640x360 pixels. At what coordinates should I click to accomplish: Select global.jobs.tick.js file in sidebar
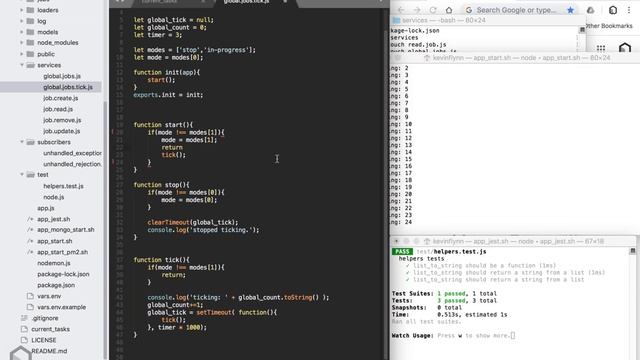click(x=68, y=87)
